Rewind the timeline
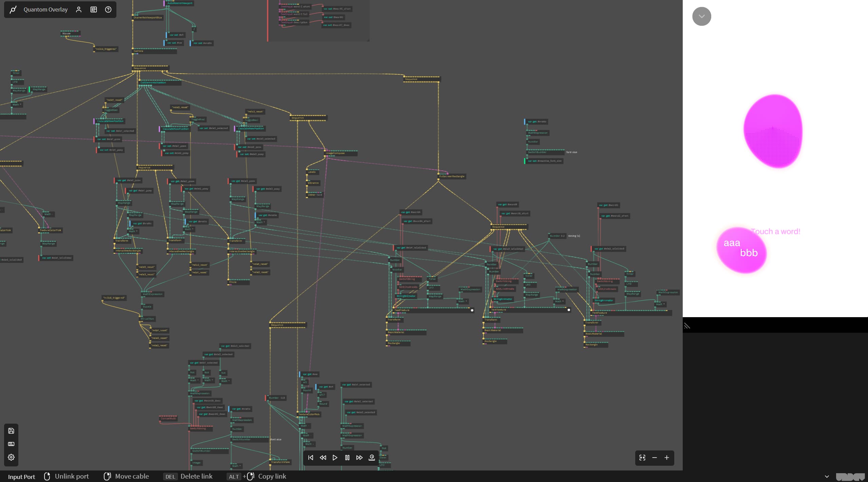 323,458
